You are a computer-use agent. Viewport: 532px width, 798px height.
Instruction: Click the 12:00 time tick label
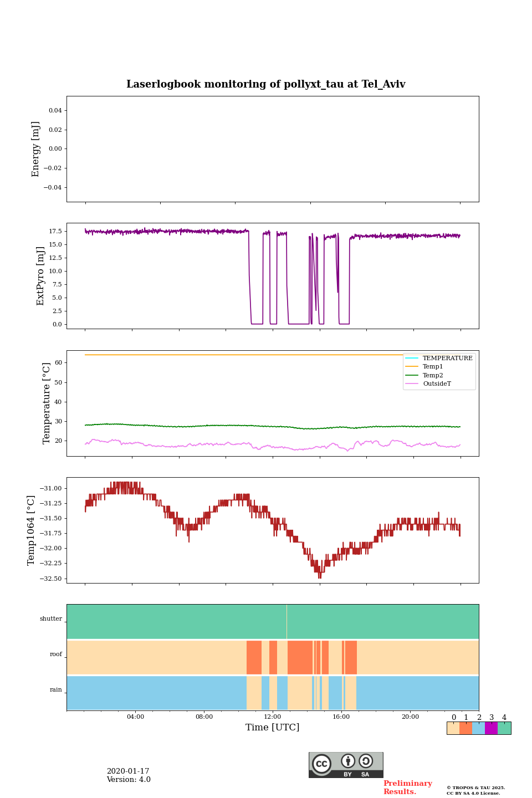coord(273,717)
